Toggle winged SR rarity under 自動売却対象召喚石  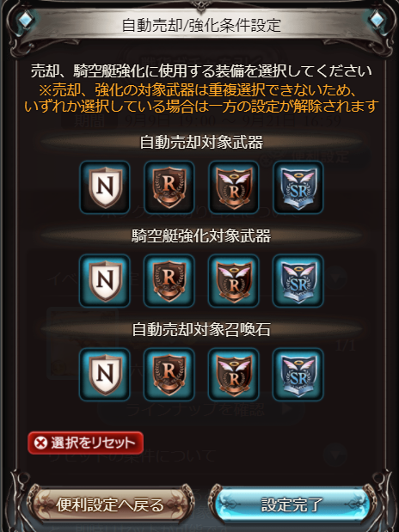click(298, 375)
